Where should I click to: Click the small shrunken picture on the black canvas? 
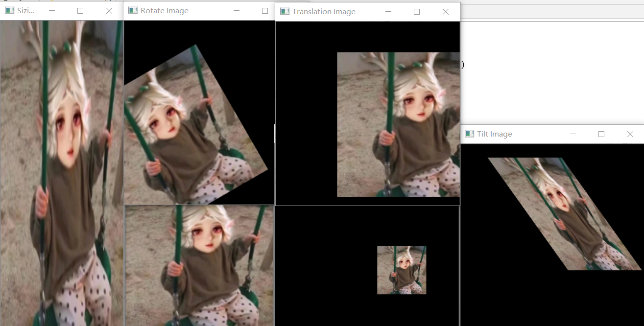[402, 270]
